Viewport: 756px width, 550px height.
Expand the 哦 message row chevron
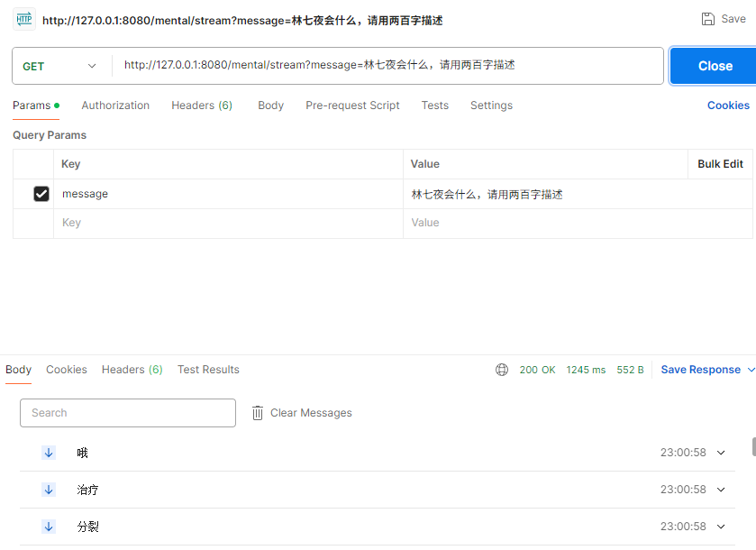click(721, 453)
